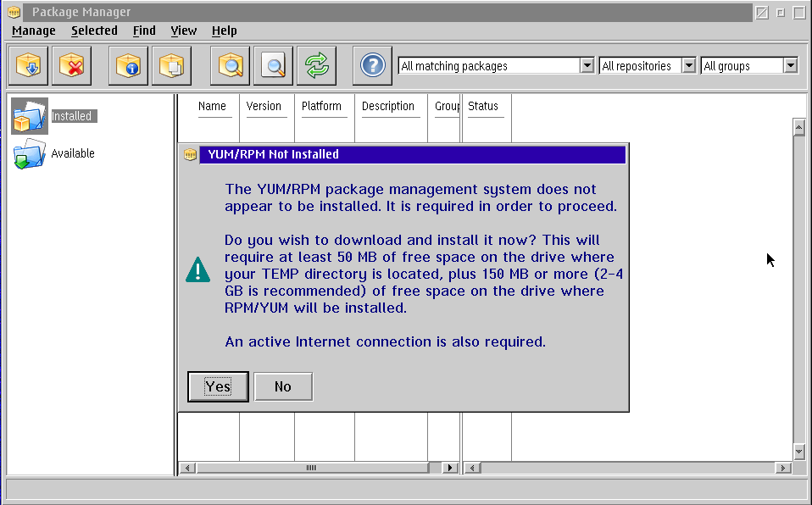
Task: Expand the All repositories dropdown
Action: 688,66
